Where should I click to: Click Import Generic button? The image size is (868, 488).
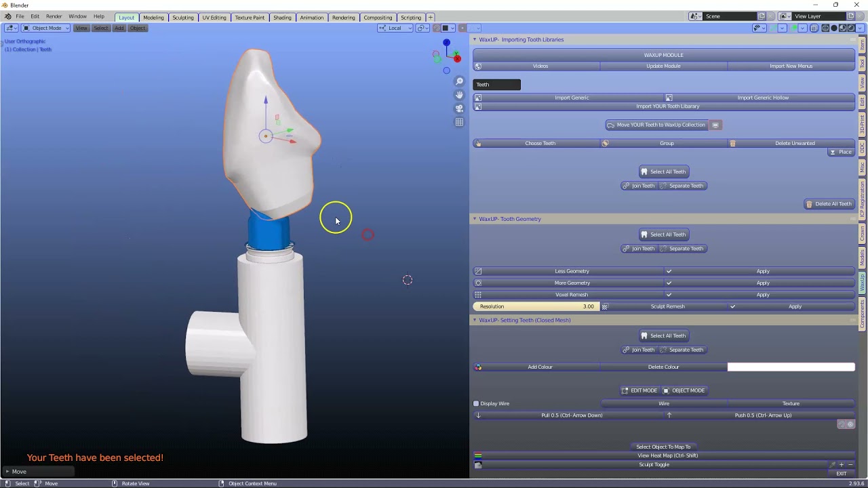[x=568, y=98]
